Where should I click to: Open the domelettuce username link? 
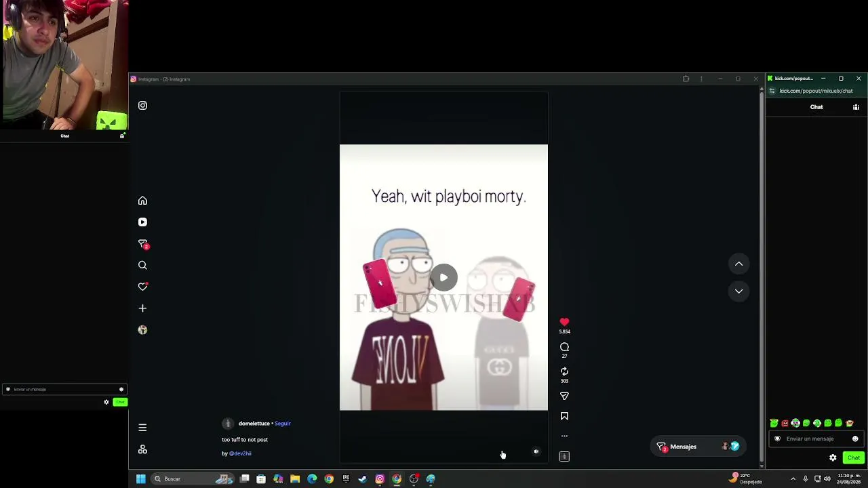point(254,424)
